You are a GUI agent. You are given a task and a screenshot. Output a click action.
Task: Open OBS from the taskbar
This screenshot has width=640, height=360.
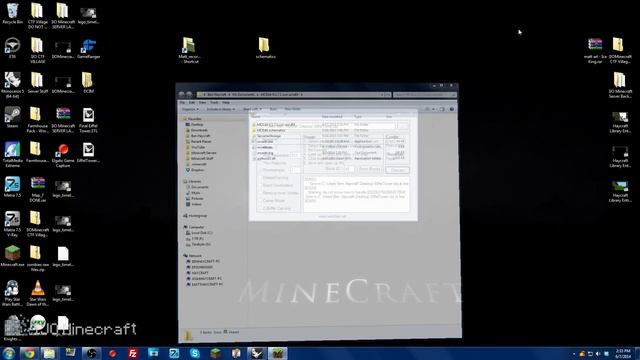pyautogui.click(x=91, y=353)
